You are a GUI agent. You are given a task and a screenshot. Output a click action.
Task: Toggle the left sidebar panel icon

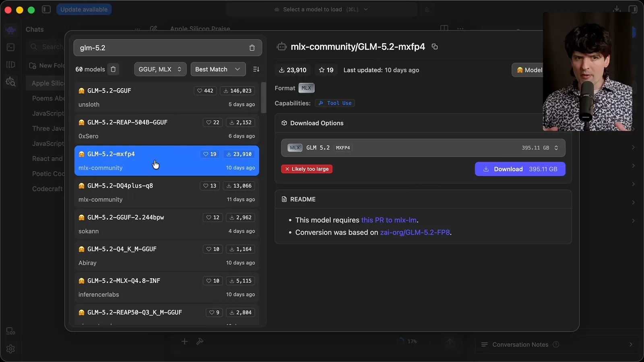point(46,9)
